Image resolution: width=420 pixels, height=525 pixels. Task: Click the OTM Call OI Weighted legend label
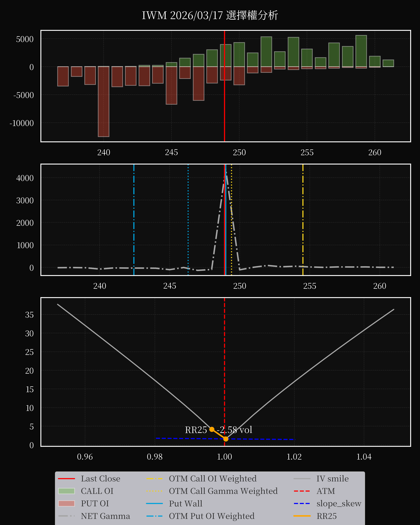click(x=213, y=478)
